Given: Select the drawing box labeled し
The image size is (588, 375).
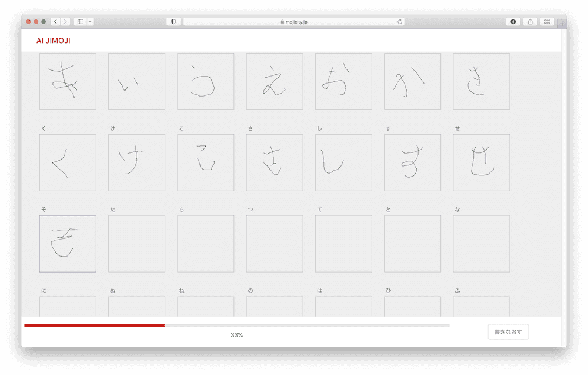Looking at the screenshot, I should (x=343, y=163).
